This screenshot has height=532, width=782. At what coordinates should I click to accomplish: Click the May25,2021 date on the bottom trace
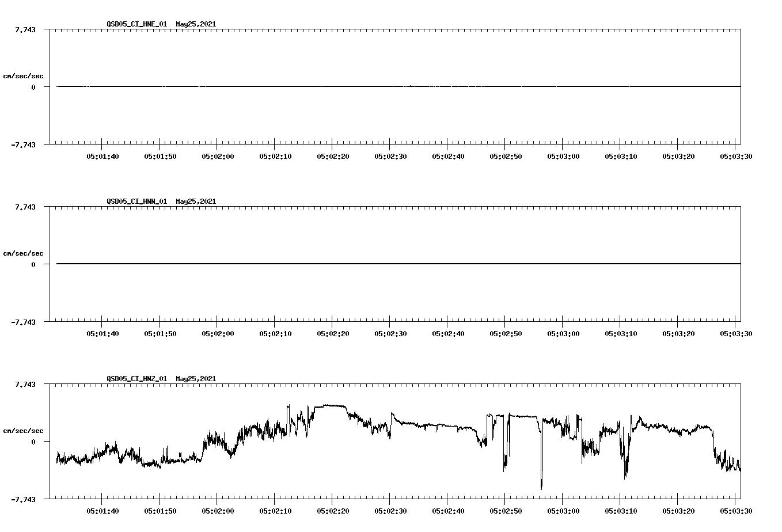(196, 379)
